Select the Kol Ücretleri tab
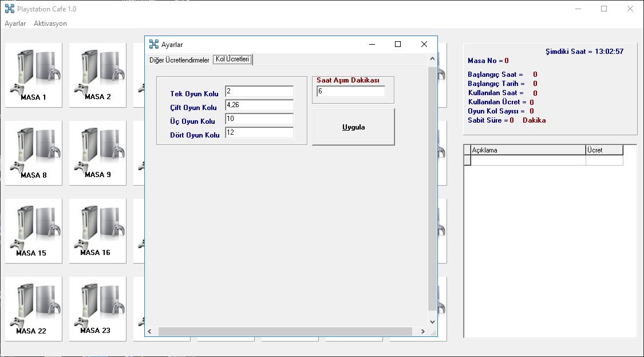The width and height of the screenshot is (644, 357). coord(232,59)
